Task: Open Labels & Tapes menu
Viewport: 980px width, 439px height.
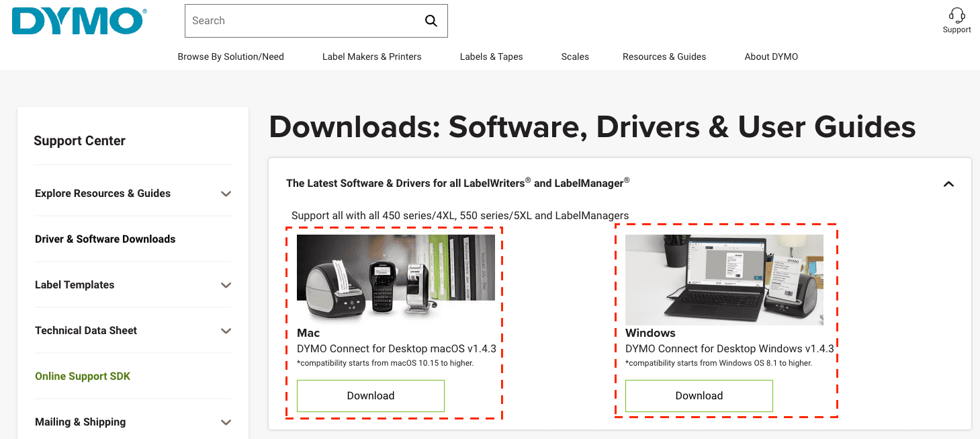Action: [491, 56]
